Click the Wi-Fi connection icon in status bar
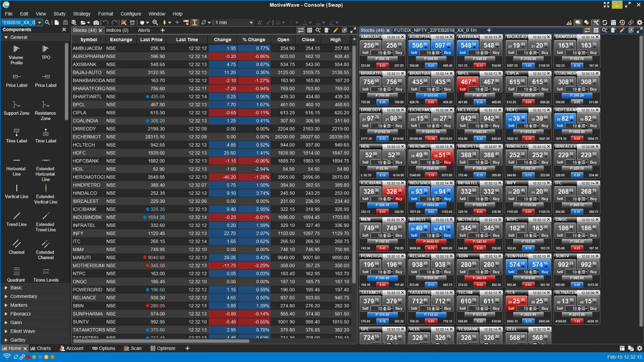644x362 pixels. [x=7, y=357]
